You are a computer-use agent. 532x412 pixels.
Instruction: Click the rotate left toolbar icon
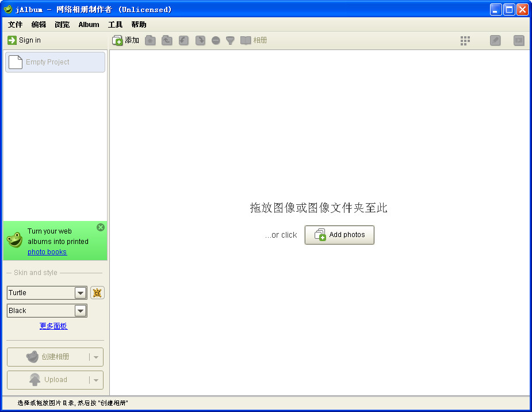(183, 40)
